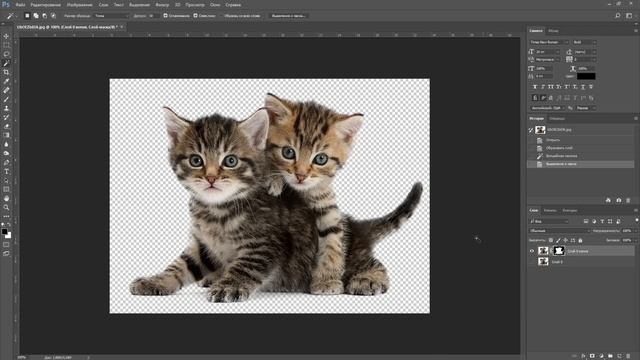The width and height of the screenshot is (640, 360).
Task: Toggle the Contiguous checkbox in options bar
Action: [x=195, y=16]
